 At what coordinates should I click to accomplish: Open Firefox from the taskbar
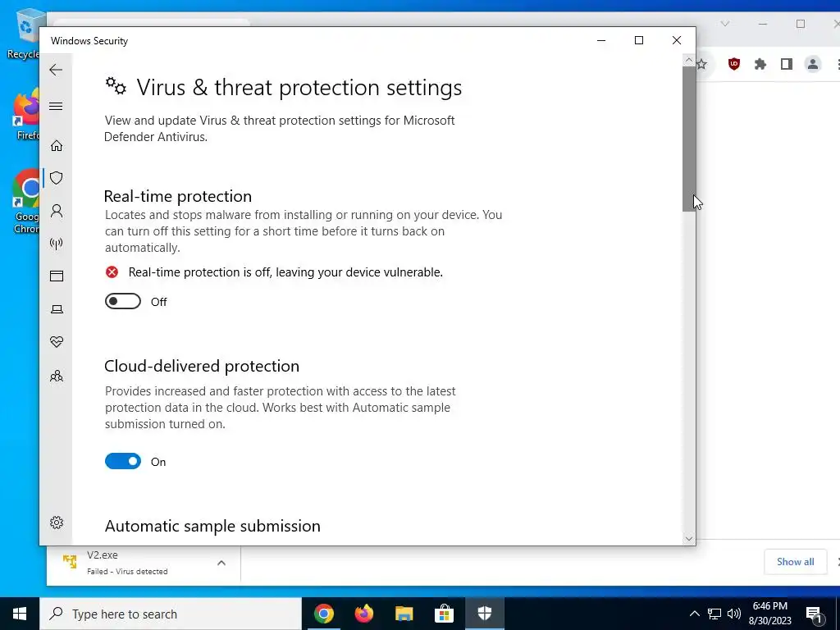click(364, 614)
